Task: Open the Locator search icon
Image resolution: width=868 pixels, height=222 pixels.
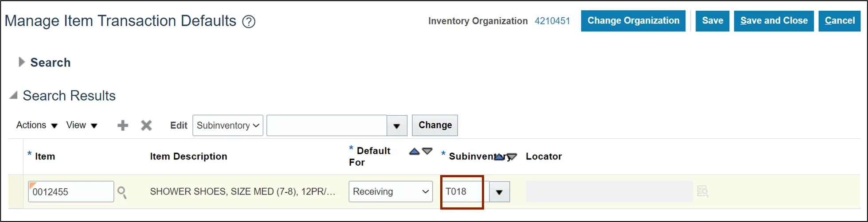Action: coord(703,191)
